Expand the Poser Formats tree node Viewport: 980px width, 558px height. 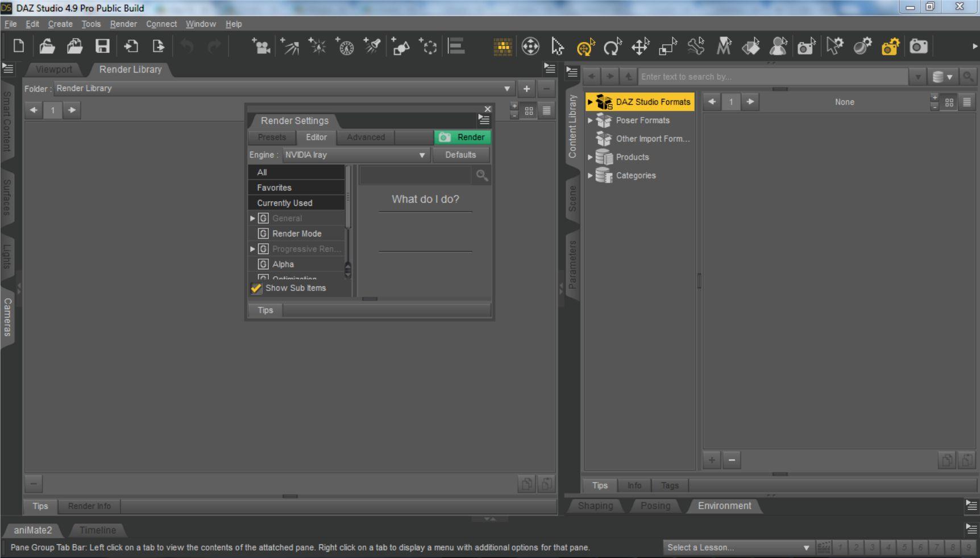[590, 120]
